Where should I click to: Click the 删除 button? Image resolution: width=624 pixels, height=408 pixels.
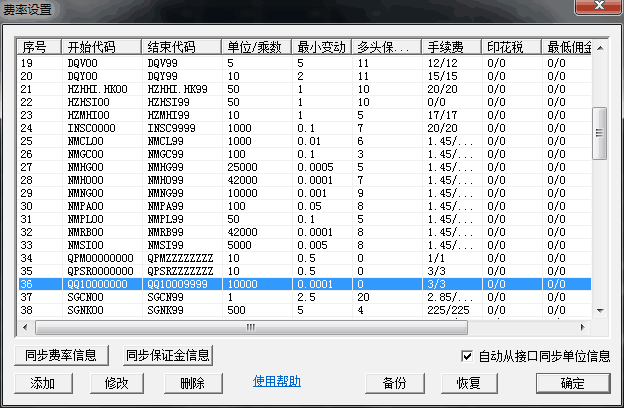(193, 383)
